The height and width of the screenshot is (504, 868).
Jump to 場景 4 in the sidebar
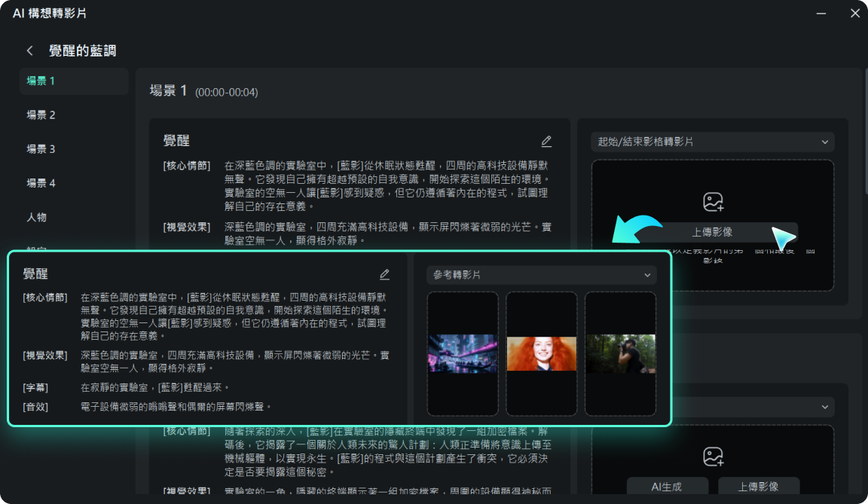(41, 183)
